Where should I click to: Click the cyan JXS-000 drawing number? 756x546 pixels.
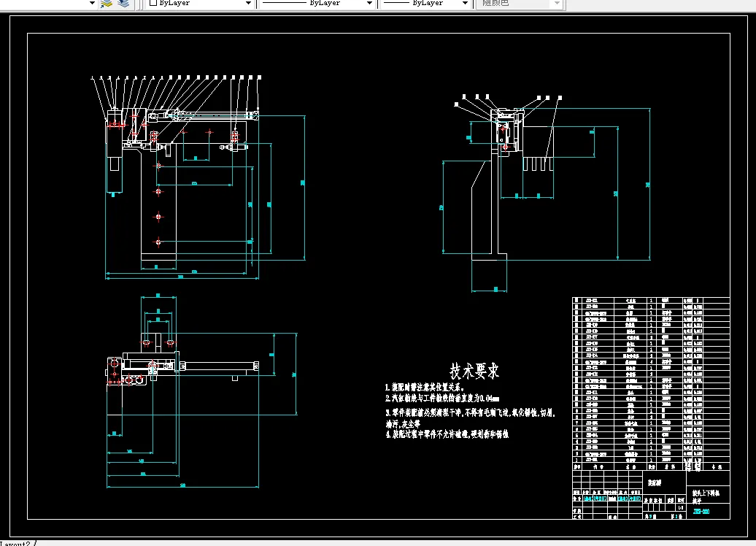point(700,512)
